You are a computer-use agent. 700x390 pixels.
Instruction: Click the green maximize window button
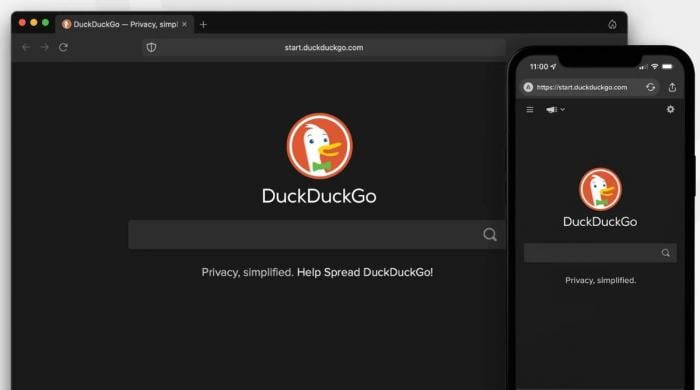pyautogui.click(x=45, y=22)
